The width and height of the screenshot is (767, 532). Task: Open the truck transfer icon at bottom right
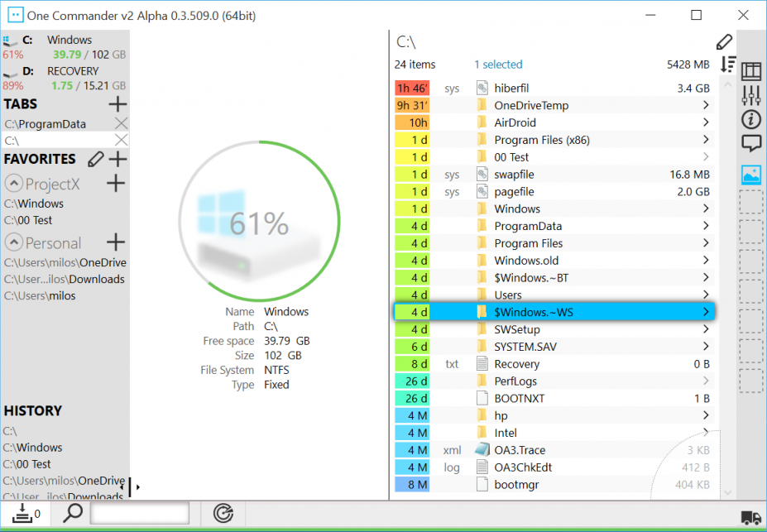point(750,517)
